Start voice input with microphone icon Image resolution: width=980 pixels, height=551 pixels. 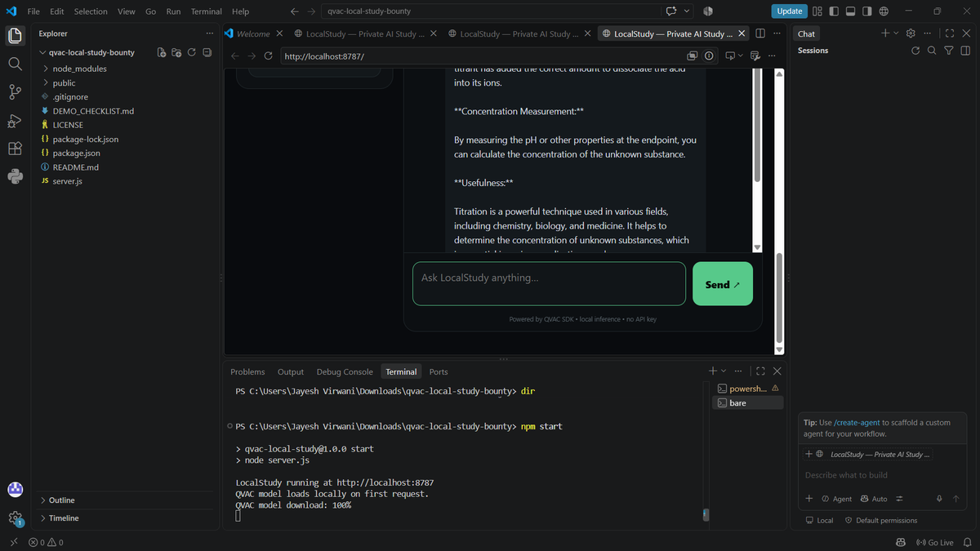point(939,499)
